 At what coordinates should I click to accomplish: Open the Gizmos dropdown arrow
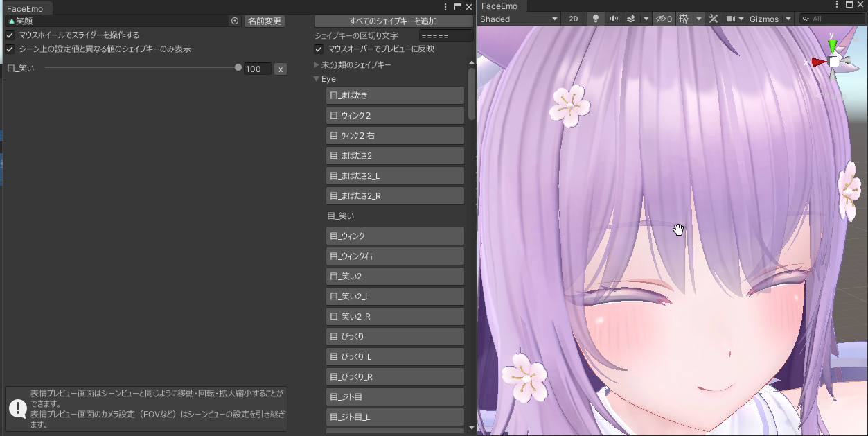(788, 19)
